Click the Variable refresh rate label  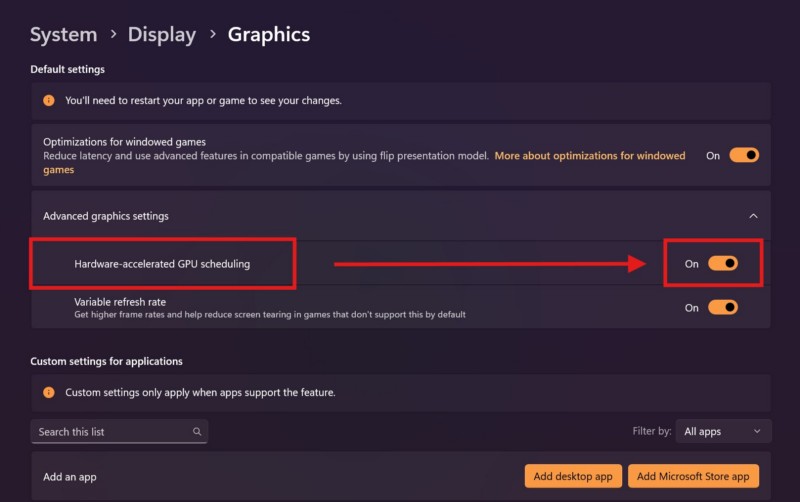pos(120,301)
